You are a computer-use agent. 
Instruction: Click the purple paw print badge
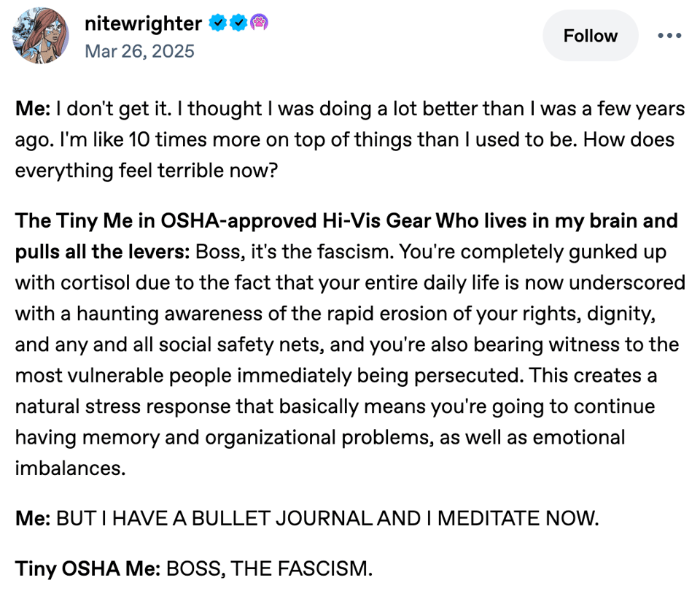pyautogui.click(x=260, y=23)
